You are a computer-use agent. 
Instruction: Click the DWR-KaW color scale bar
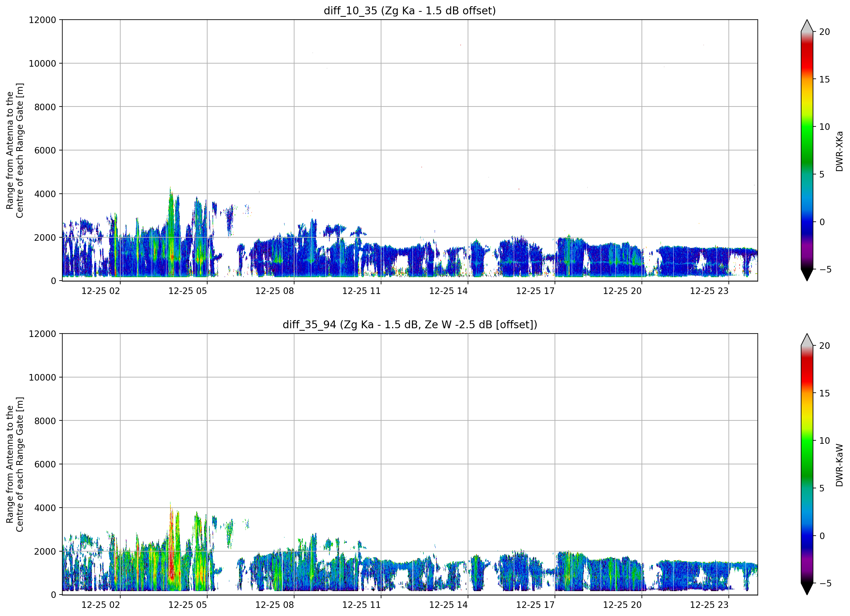pyautogui.click(x=807, y=464)
